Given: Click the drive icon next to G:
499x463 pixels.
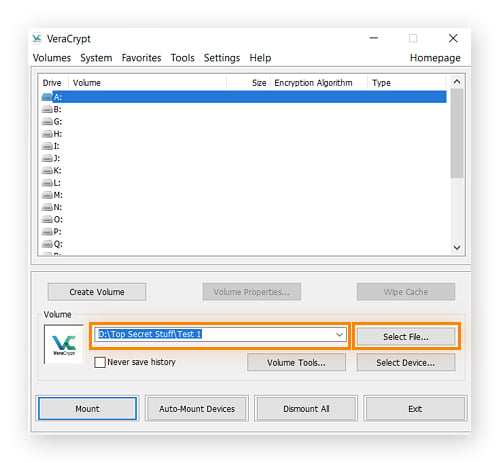Looking at the screenshot, I should (47, 122).
